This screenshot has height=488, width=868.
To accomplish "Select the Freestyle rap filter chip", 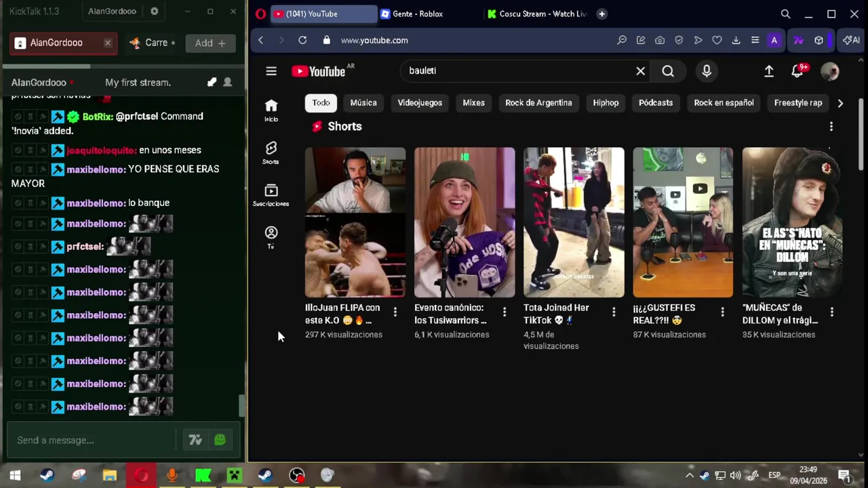I will (x=798, y=103).
